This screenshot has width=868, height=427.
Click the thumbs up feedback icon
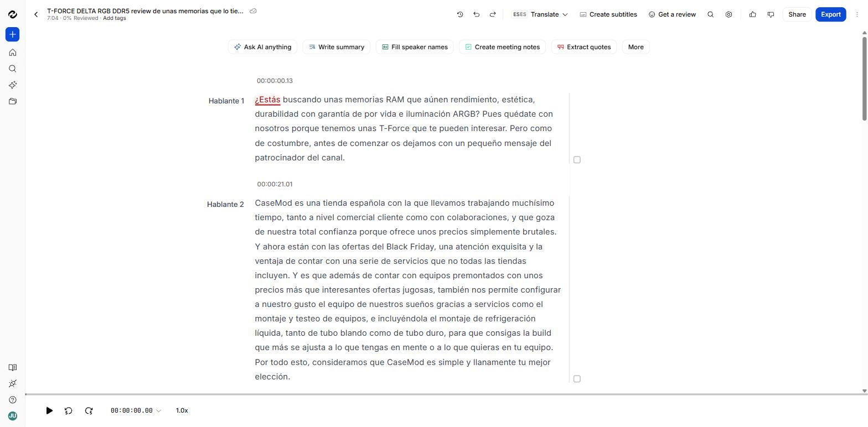click(x=752, y=14)
